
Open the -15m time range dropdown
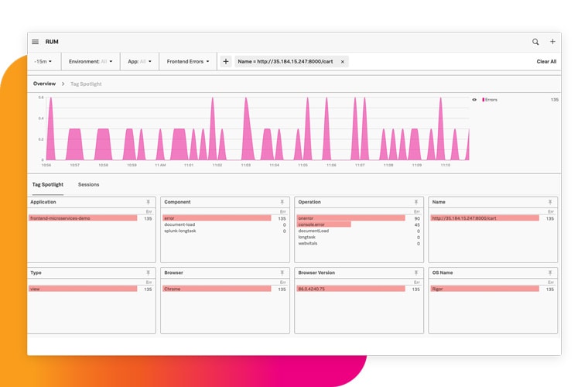click(x=43, y=61)
